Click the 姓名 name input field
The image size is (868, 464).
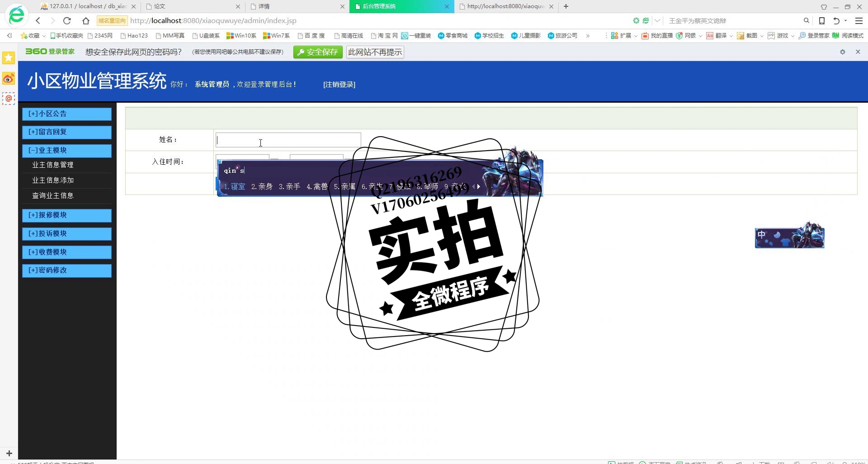[288, 140]
